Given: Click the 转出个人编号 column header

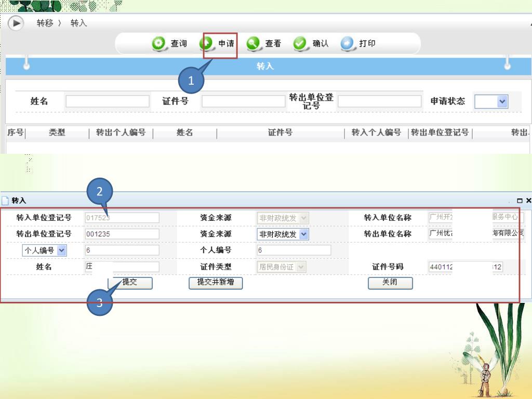Looking at the screenshot, I should (x=121, y=132).
